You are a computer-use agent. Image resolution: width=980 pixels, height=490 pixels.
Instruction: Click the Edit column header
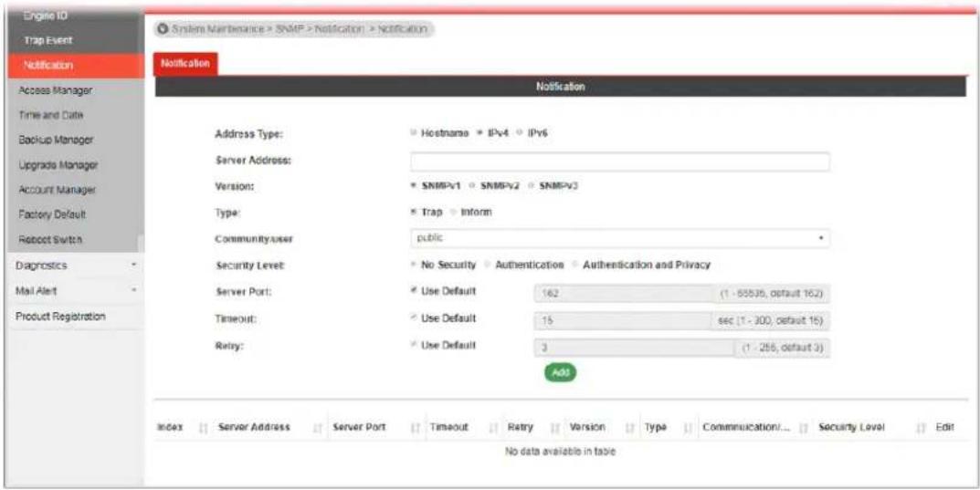coord(943,427)
